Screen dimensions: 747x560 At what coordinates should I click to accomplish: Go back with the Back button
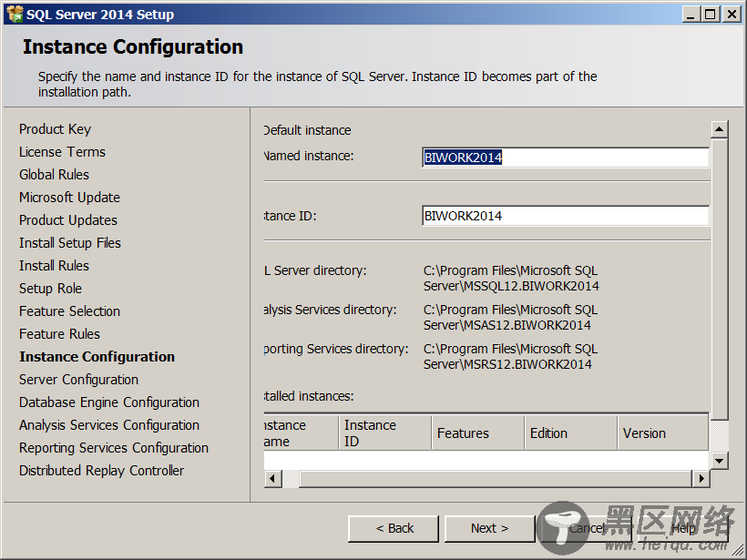[x=394, y=528]
